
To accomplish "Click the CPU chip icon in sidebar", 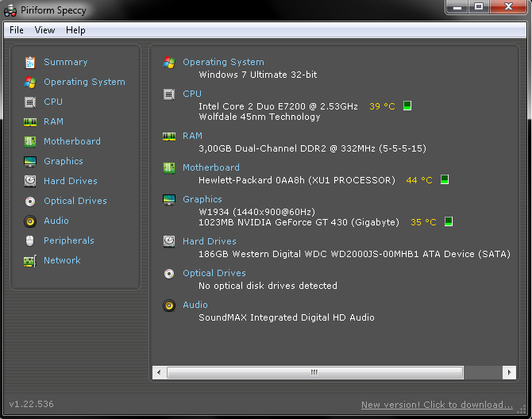I will click(30, 102).
